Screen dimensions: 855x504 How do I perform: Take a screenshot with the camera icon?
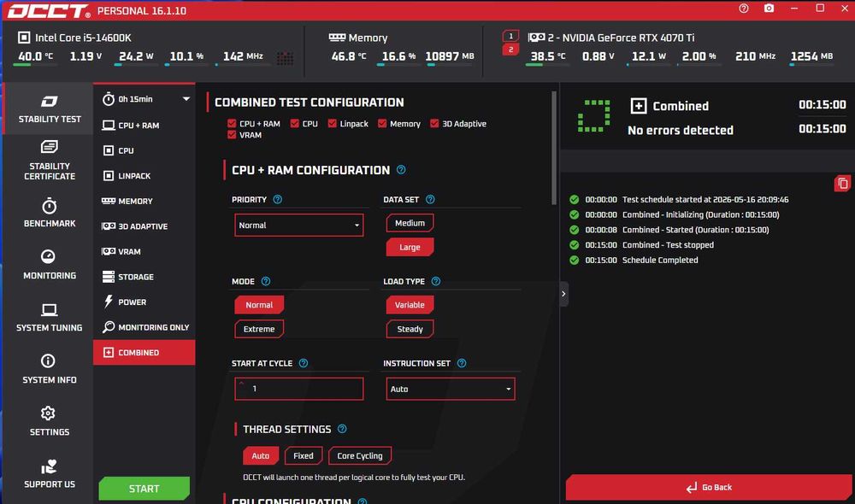pyautogui.click(x=769, y=9)
